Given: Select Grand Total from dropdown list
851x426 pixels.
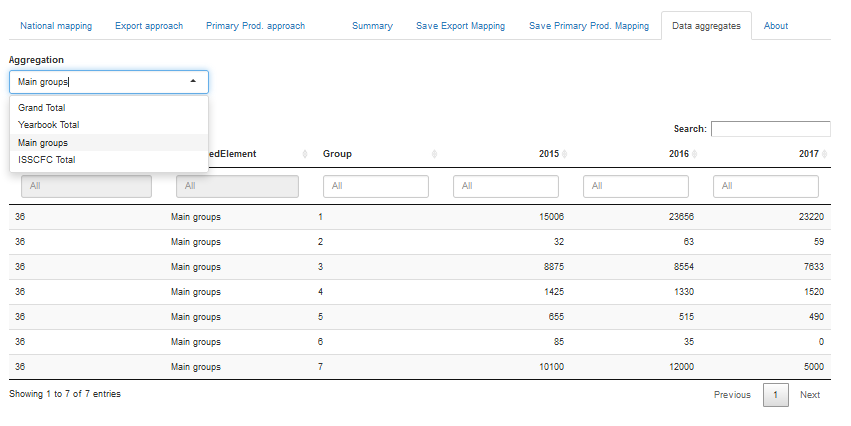Looking at the screenshot, I should point(42,108).
